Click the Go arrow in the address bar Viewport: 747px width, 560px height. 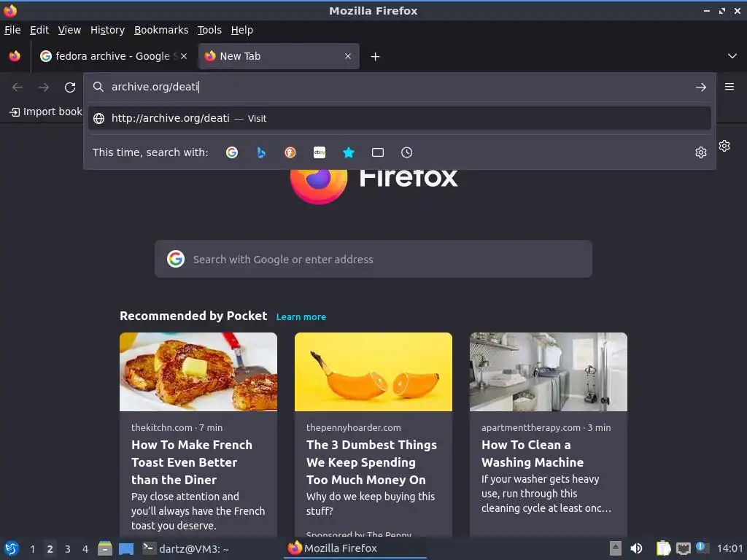701,87
